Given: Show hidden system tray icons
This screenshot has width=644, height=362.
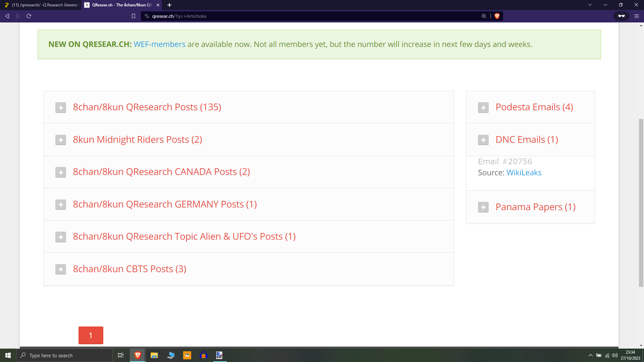Looking at the screenshot, I should (x=591, y=355).
